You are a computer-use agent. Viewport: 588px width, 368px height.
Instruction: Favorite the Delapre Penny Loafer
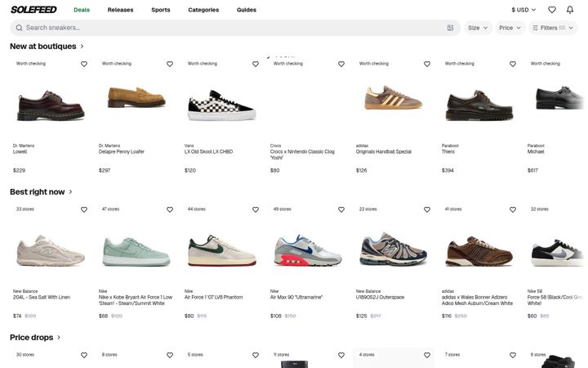[170, 65]
